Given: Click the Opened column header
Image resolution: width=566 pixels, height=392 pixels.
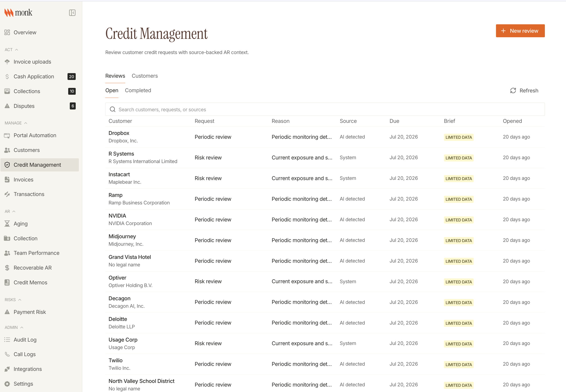Looking at the screenshot, I should (512, 121).
